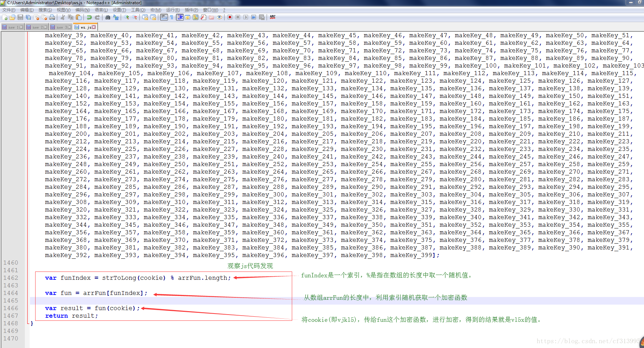Open the 语言(L) Language menu
This screenshot has width=644, height=348.
tap(101, 10)
